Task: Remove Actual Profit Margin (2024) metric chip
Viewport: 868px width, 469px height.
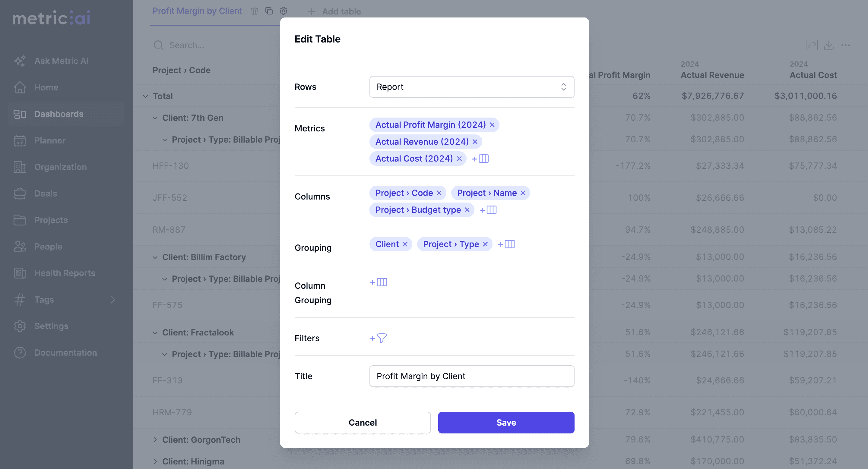Action: coord(492,125)
